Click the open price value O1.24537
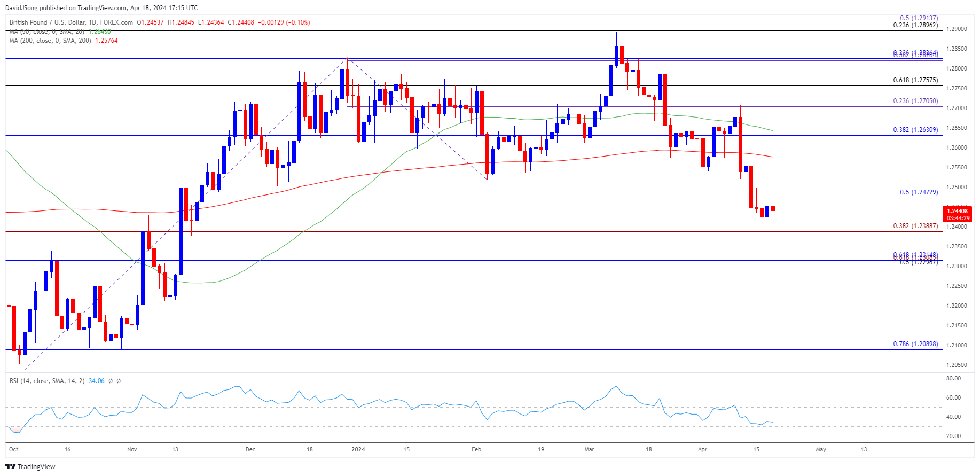 pyautogui.click(x=151, y=22)
